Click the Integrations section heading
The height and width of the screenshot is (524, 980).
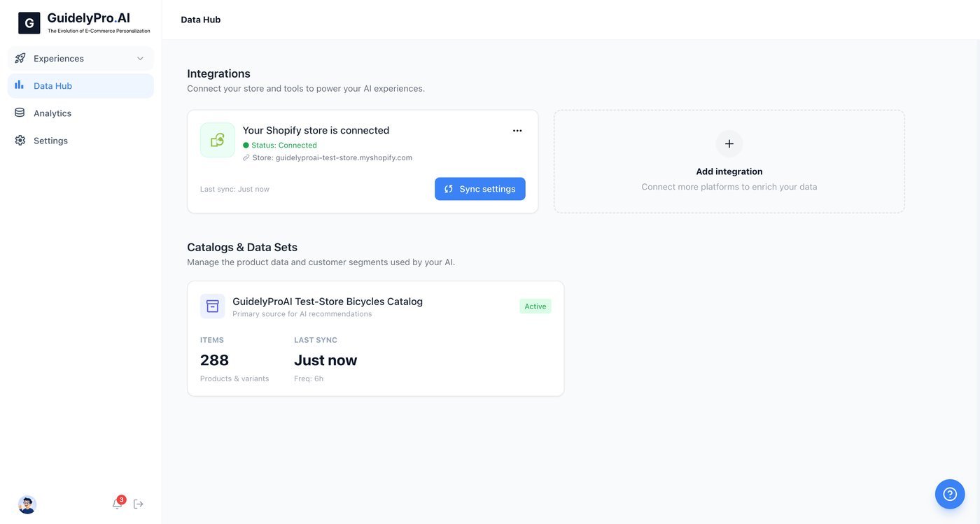tap(218, 73)
